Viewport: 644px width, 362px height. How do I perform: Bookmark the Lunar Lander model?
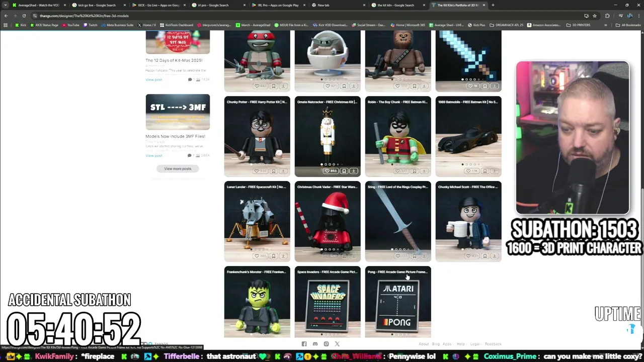tap(273, 256)
